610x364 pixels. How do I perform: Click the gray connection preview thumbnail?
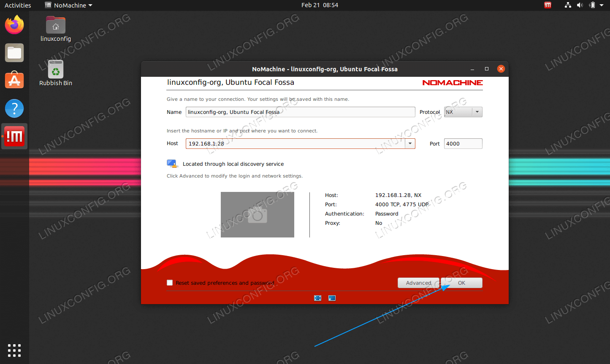pos(258,215)
